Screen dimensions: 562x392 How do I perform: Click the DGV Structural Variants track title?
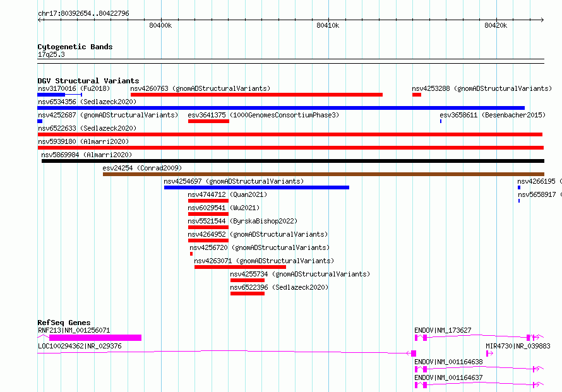coord(88,81)
